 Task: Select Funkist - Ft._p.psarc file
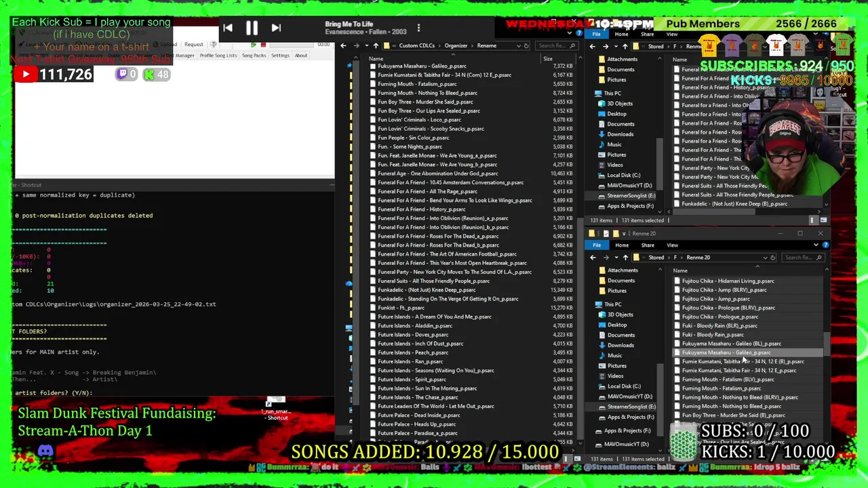pyautogui.click(x=401, y=308)
